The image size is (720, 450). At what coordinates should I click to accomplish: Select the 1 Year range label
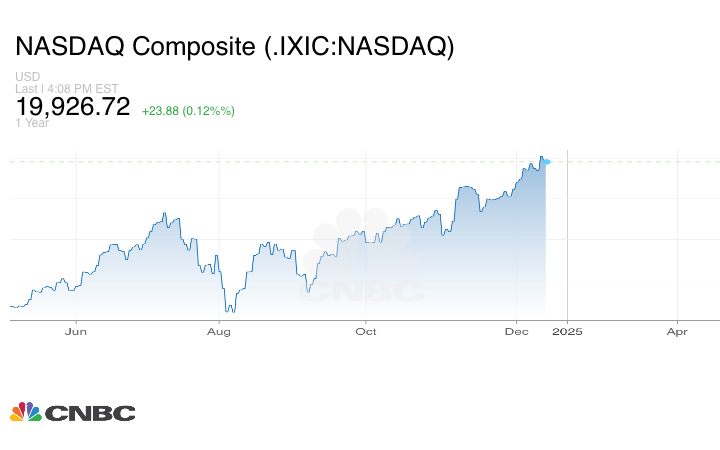(32, 122)
